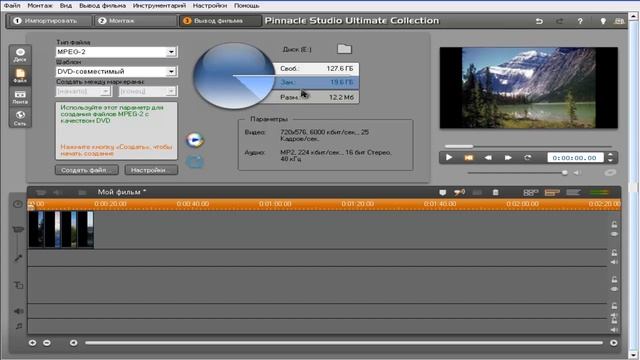
Task: Click the green audio level meter icon
Action: [x=599, y=192]
